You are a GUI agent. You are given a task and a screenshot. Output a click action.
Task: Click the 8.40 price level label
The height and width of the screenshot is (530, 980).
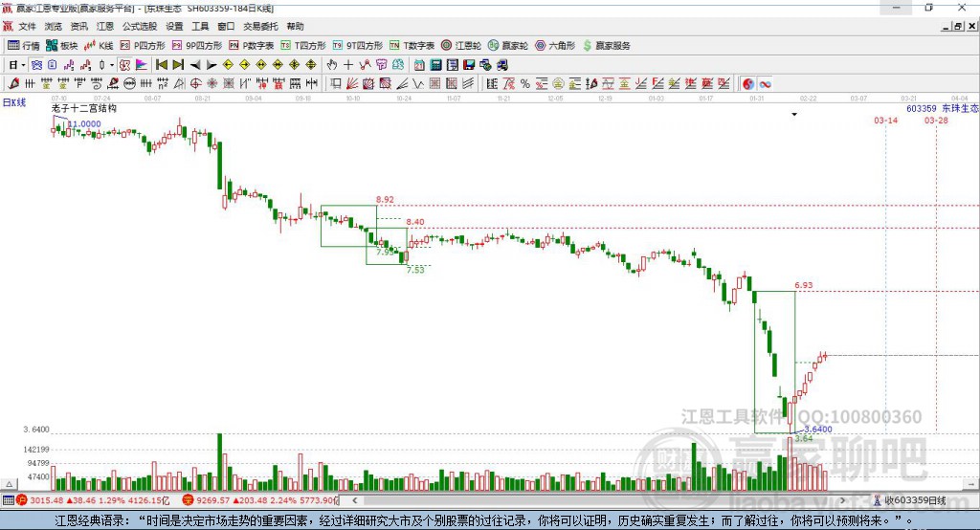pyautogui.click(x=415, y=222)
